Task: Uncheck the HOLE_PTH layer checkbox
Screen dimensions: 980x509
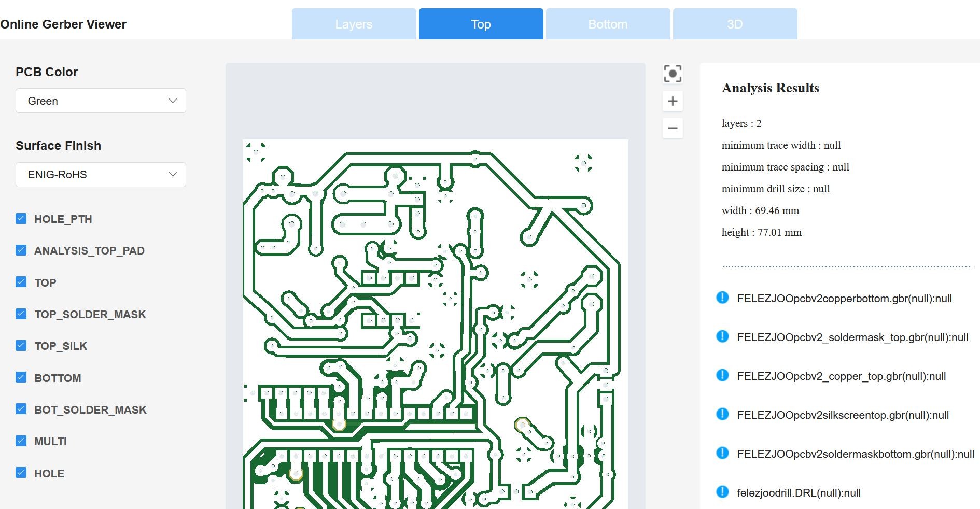Action: pos(21,218)
